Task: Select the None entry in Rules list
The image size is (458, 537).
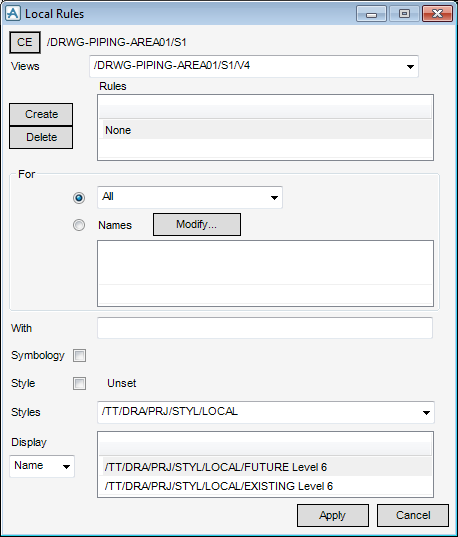Action: pyautogui.click(x=265, y=130)
